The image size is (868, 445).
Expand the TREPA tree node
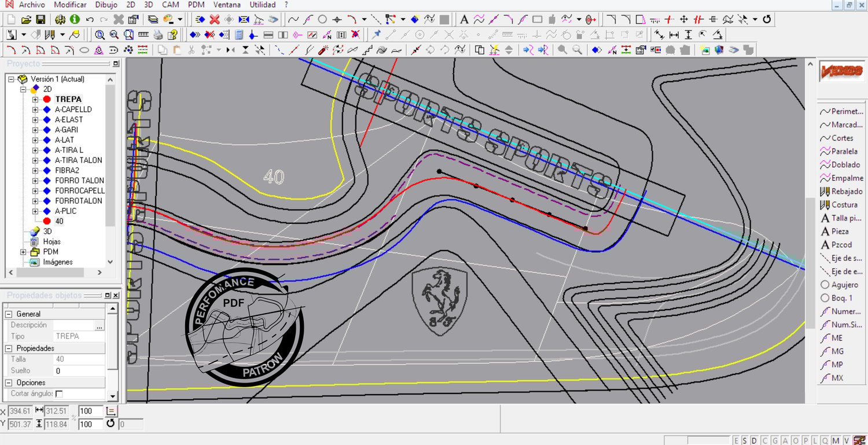click(x=35, y=100)
